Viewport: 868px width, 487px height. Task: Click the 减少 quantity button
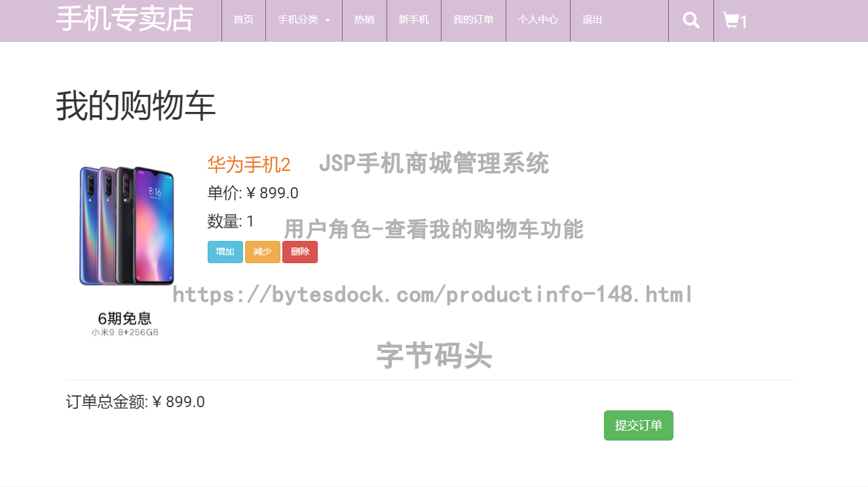(263, 252)
